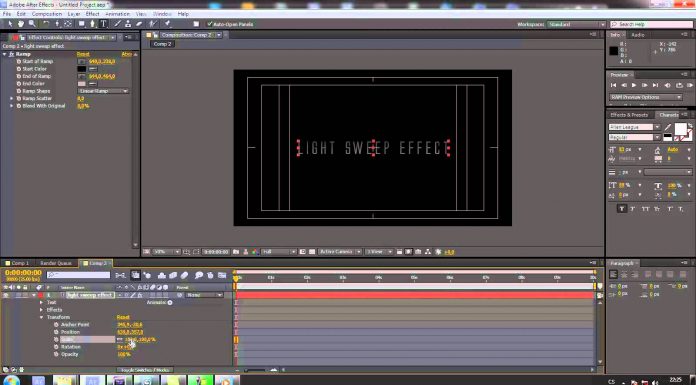Open the Parent None dropdown
Screen dimensions: 696x385
coord(204,295)
